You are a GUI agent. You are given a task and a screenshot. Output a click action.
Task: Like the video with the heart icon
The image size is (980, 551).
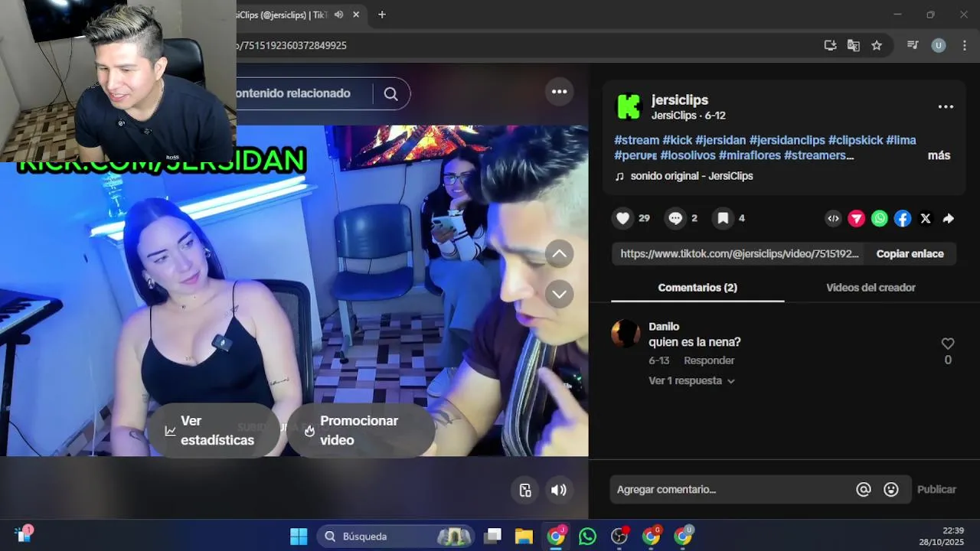click(x=623, y=219)
